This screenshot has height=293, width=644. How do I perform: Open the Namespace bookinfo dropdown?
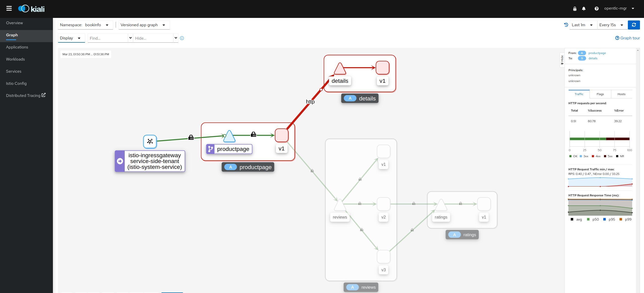pos(85,25)
